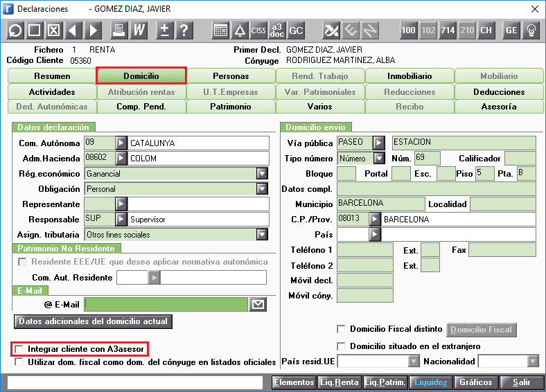This screenshot has width=546, height=392.
Task: Check Domicilio situado en el extranjero
Action: [341, 346]
